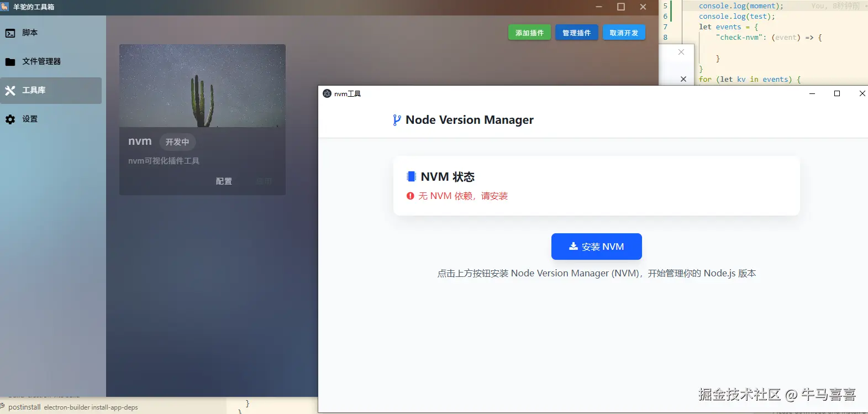
Task: Click the red warning icon by 无 NVM 依赖
Action: (411, 196)
